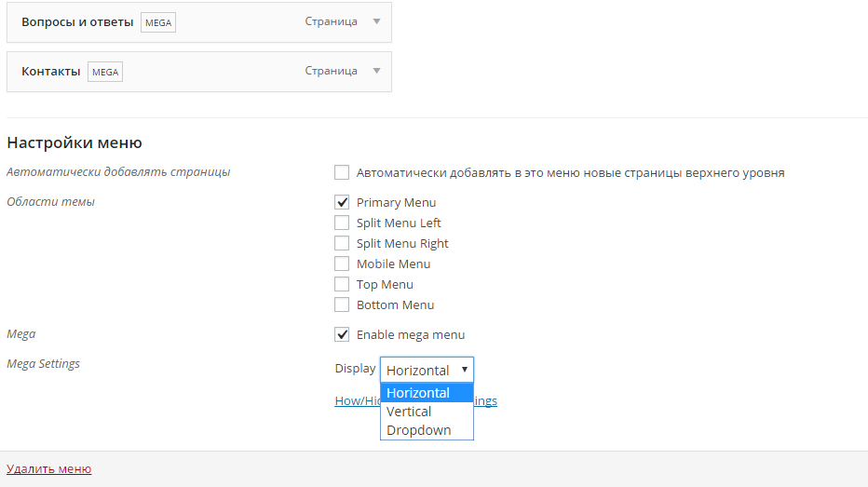Select the Top Menu checkbox
Screen dimensions: 868x487
[342, 284]
